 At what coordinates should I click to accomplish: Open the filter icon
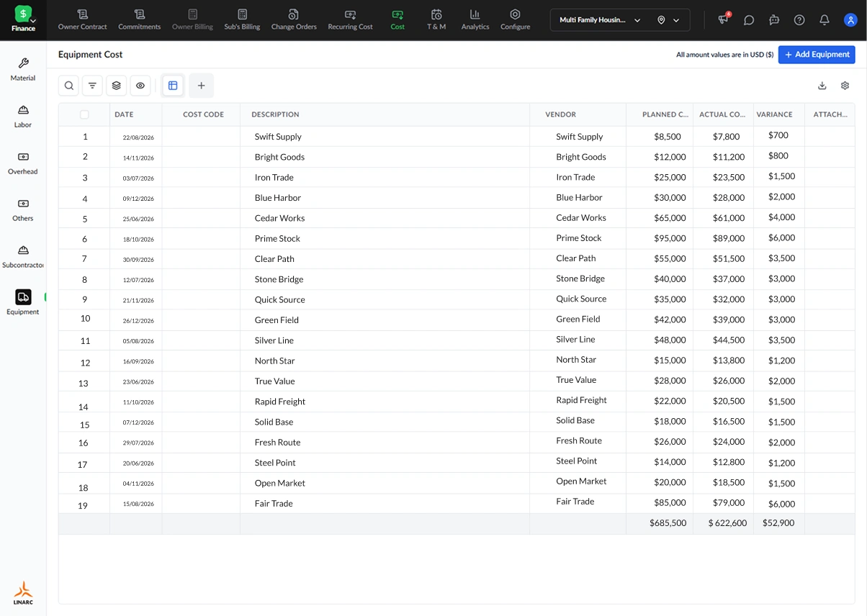92,86
